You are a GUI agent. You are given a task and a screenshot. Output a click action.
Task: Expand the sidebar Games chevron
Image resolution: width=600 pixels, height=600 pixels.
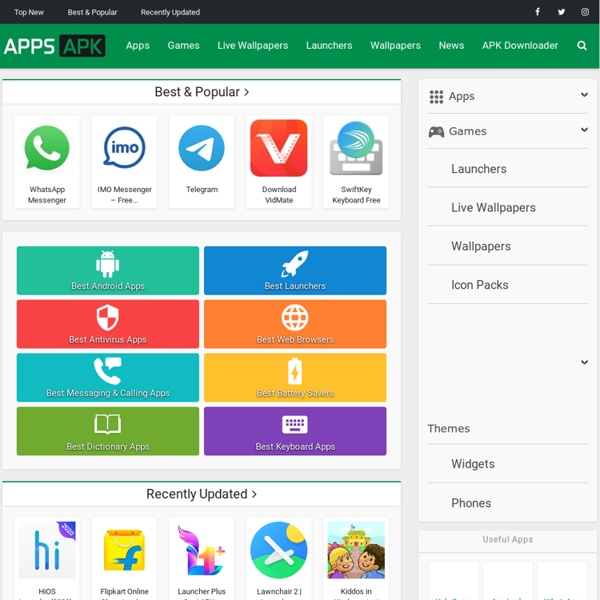[x=584, y=129]
